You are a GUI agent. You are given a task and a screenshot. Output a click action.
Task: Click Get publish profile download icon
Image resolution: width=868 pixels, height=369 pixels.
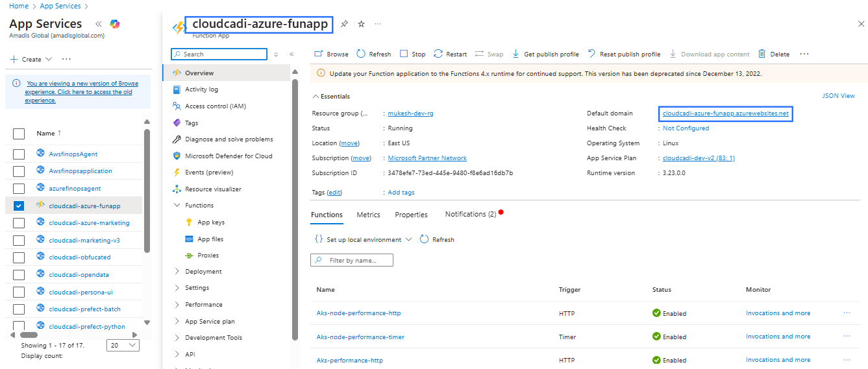(x=516, y=54)
